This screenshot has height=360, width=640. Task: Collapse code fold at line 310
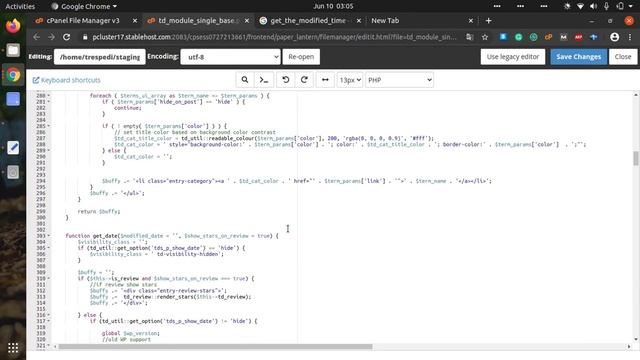click(x=49, y=278)
